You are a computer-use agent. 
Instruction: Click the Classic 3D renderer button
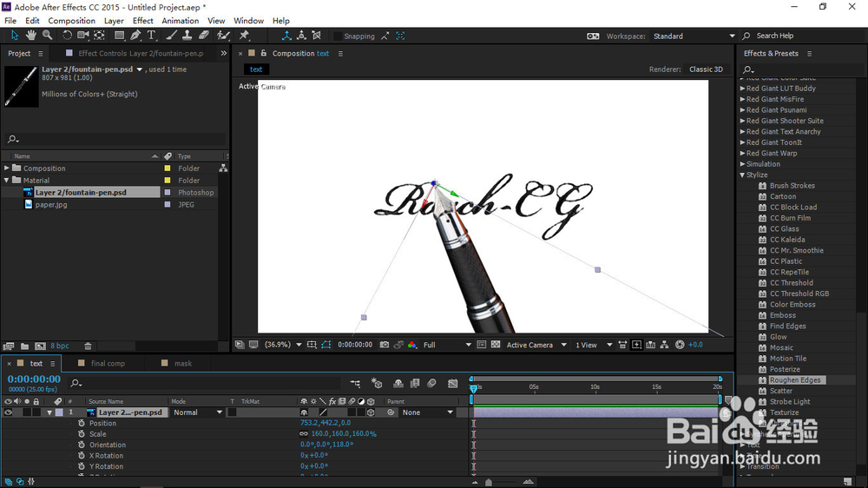[706, 69]
